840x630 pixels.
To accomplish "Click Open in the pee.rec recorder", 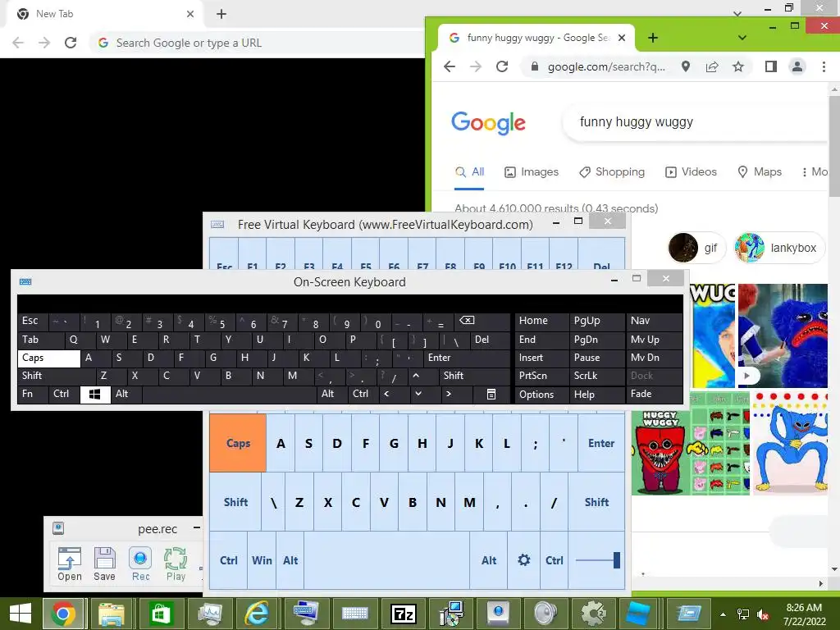I will pyautogui.click(x=70, y=564).
